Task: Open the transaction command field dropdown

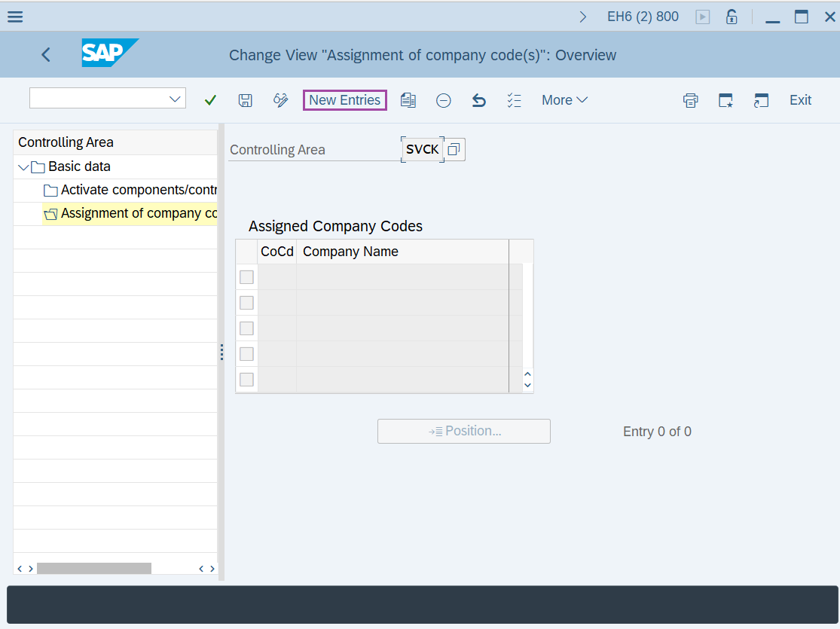Action: click(176, 99)
